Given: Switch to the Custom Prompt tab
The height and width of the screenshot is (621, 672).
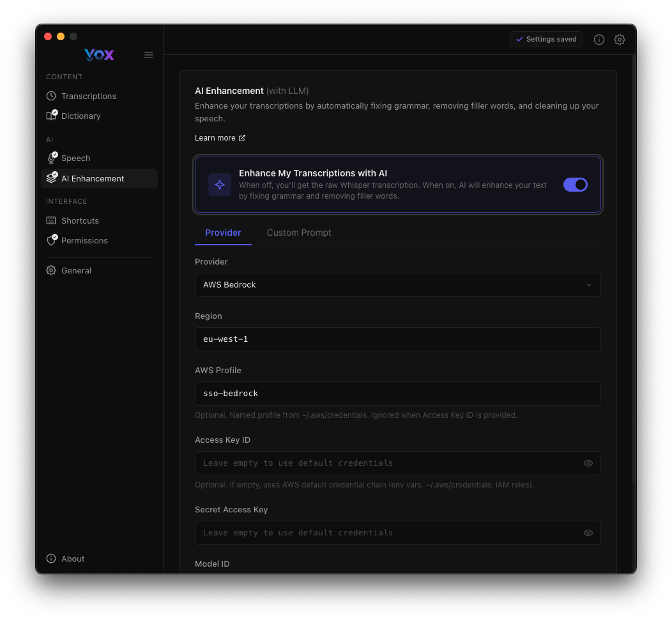Looking at the screenshot, I should [299, 233].
